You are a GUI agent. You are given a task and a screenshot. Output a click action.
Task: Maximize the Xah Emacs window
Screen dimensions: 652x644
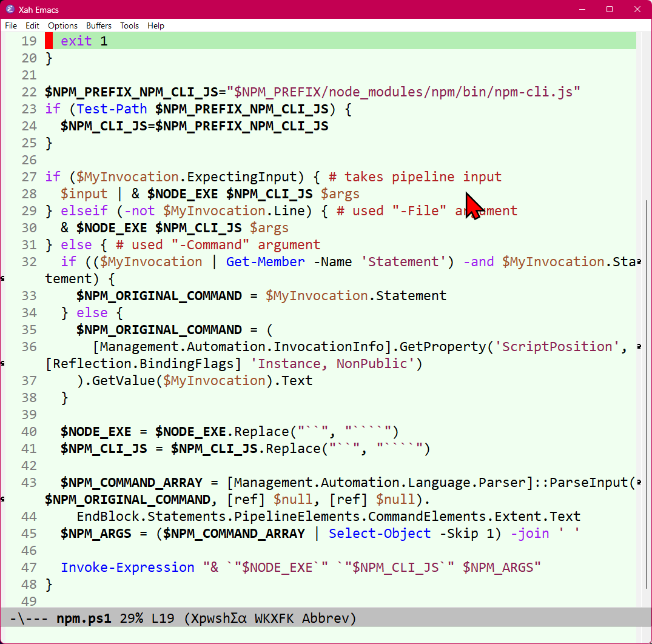point(610,9)
